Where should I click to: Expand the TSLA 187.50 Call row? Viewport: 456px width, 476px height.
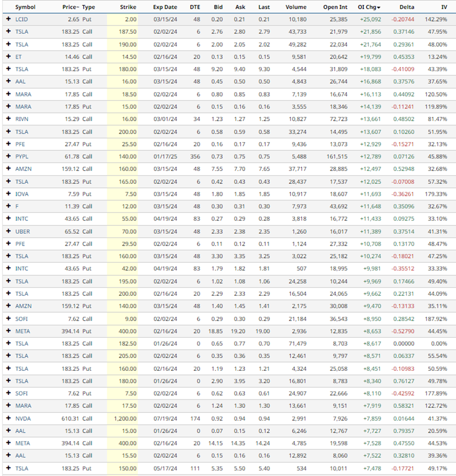(x=8, y=32)
